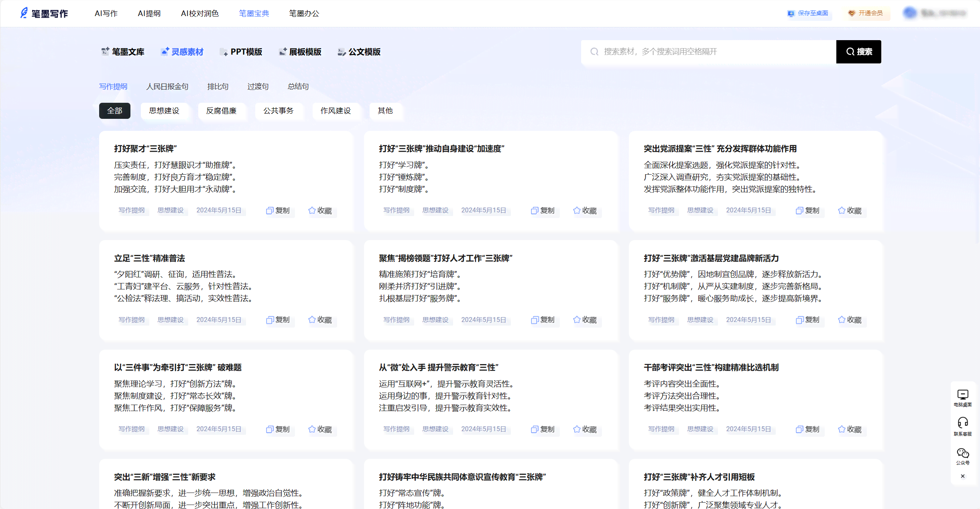Close the floating side toolbar
Image resolution: width=980 pixels, height=509 pixels.
(x=963, y=476)
